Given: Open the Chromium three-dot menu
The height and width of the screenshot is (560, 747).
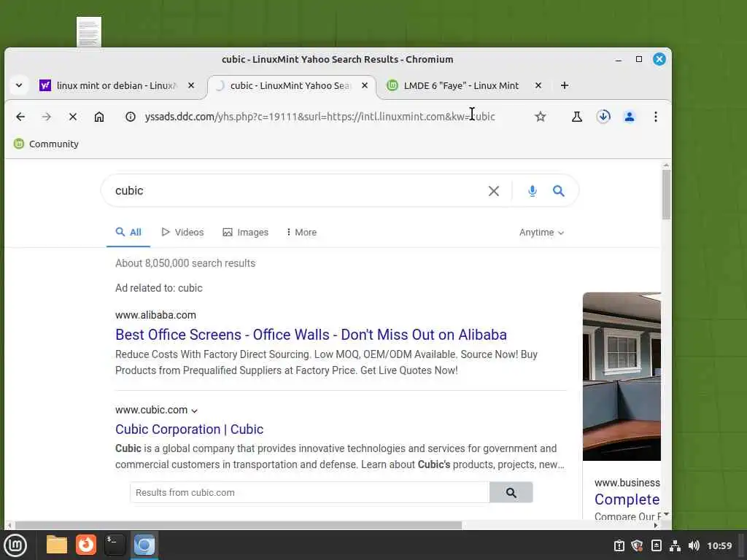Looking at the screenshot, I should (656, 117).
